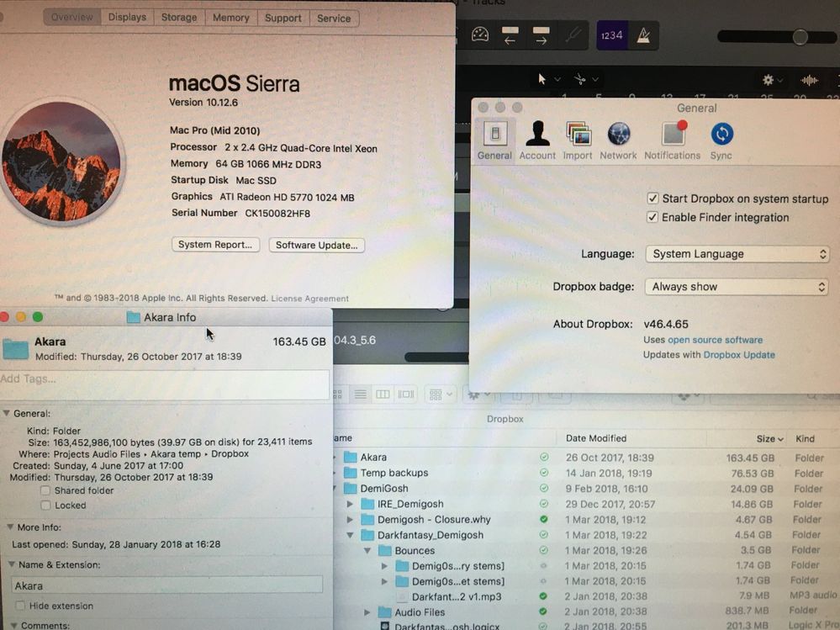The width and height of the screenshot is (840, 630).
Task: Click the System Report button
Action: point(215,245)
